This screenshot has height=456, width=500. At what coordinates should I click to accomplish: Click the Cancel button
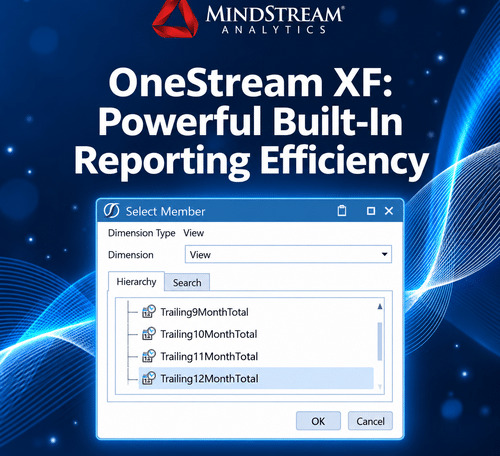click(370, 421)
